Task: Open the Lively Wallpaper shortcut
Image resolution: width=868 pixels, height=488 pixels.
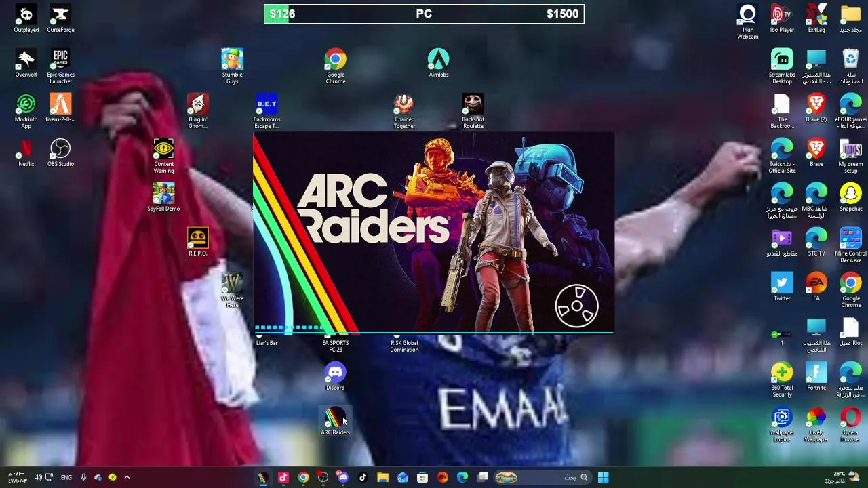Action: coord(816,424)
